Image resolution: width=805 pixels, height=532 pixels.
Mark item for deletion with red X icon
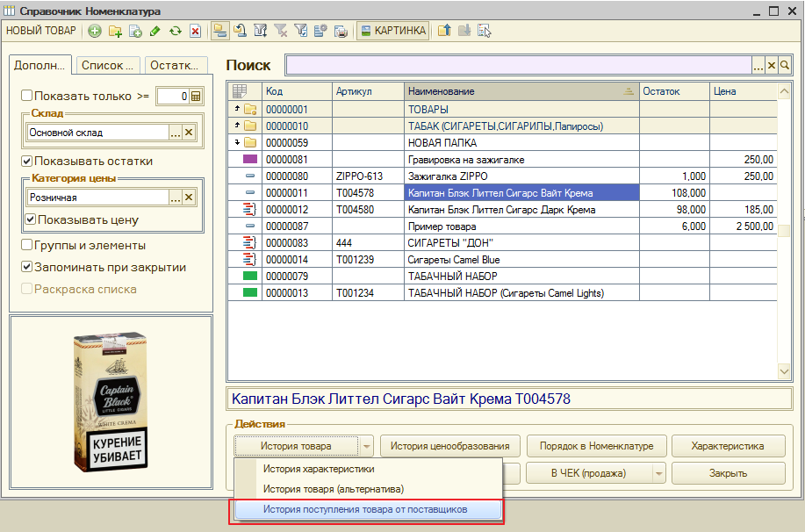(x=195, y=32)
